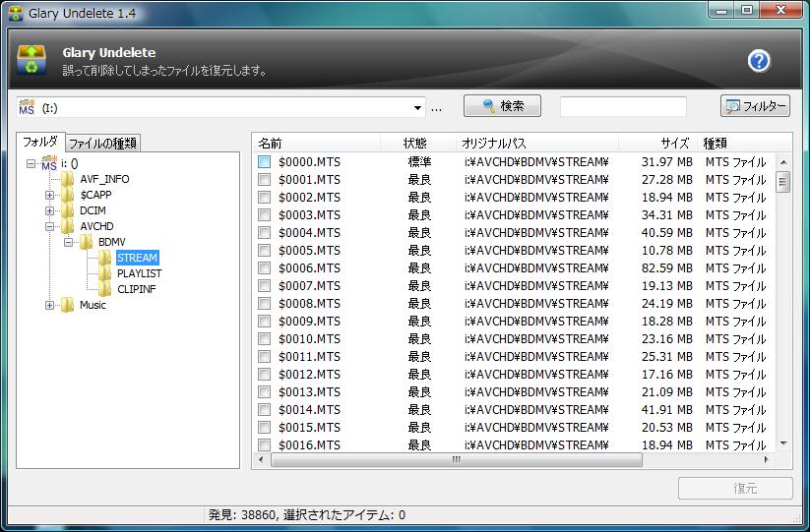
Task: Click the MS drive icon in drive selector
Action: (x=27, y=107)
